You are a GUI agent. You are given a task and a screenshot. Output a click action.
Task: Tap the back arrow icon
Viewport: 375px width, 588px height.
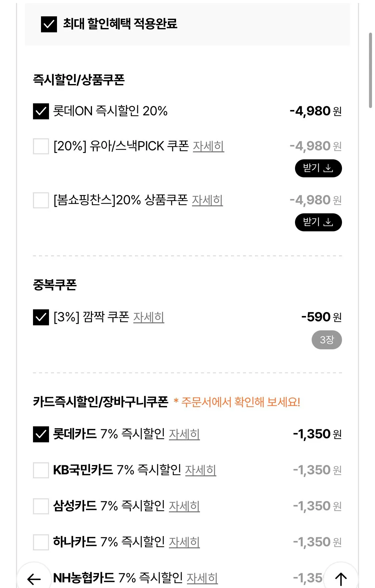click(x=34, y=579)
